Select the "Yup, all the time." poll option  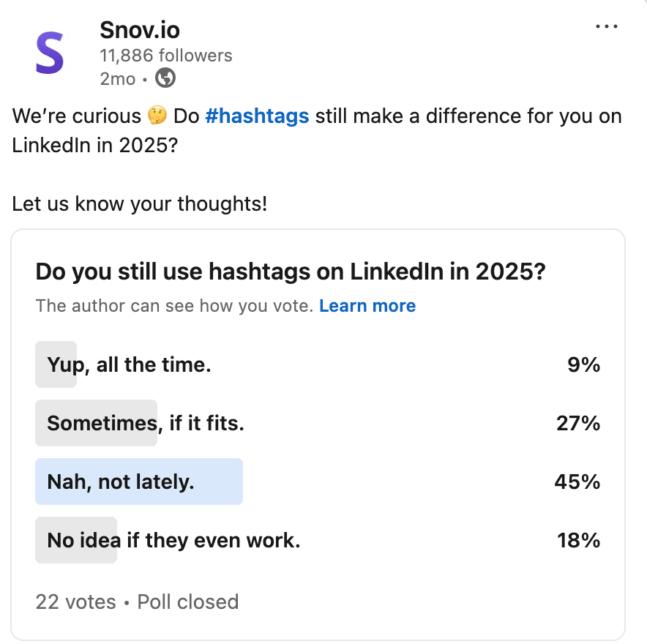pos(128,364)
